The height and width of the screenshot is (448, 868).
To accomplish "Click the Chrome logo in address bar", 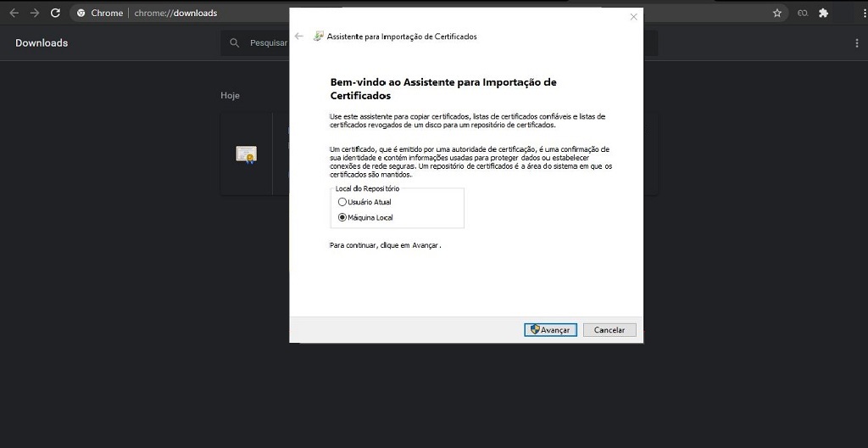I will 81,14.
